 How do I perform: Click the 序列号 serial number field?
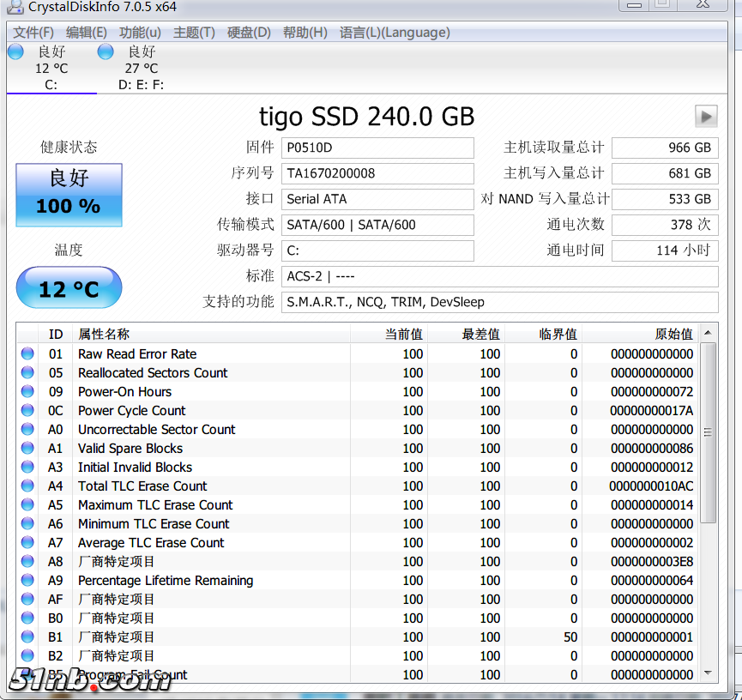pyautogui.click(x=377, y=173)
